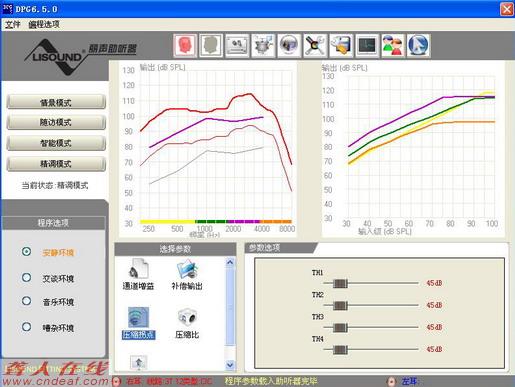Click parameter list scroll up arrow
This screenshot has width=515, height=387.
[x=230, y=262]
